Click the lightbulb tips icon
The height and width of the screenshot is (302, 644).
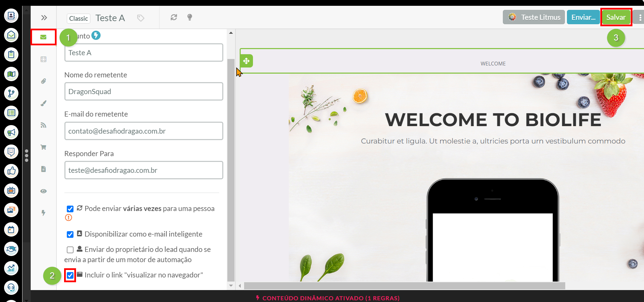(190, 17)
